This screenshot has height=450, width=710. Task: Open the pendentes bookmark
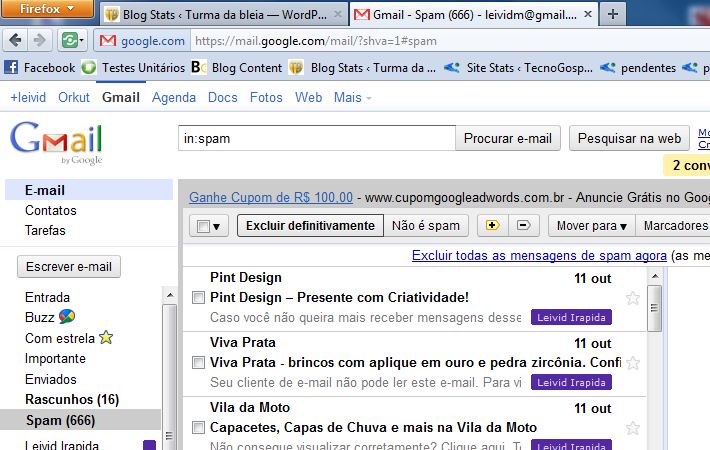click(638, 67)
